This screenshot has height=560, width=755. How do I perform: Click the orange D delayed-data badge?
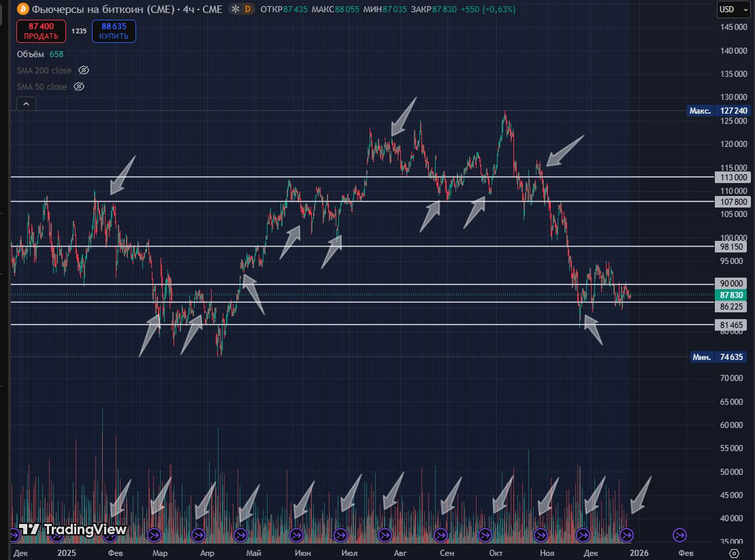pyautogui.click(x=247, y=10)
